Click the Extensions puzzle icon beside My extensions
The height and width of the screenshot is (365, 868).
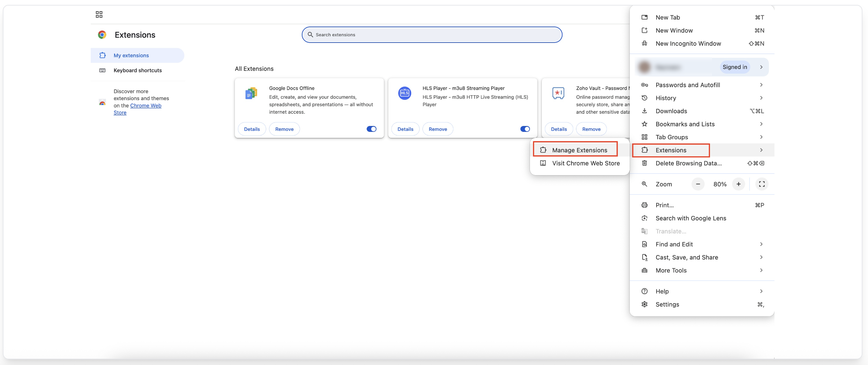click(102, 55)
